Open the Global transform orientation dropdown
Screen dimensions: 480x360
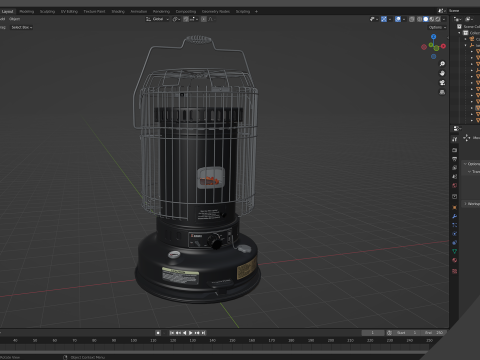[157, 19]
